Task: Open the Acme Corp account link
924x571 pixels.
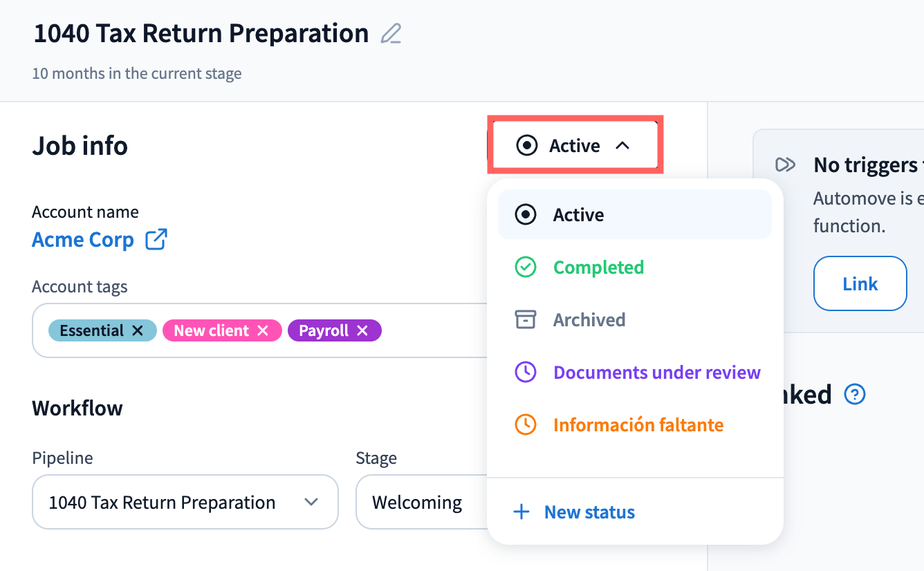Action: pyautogui.click(x=83, y=240)
